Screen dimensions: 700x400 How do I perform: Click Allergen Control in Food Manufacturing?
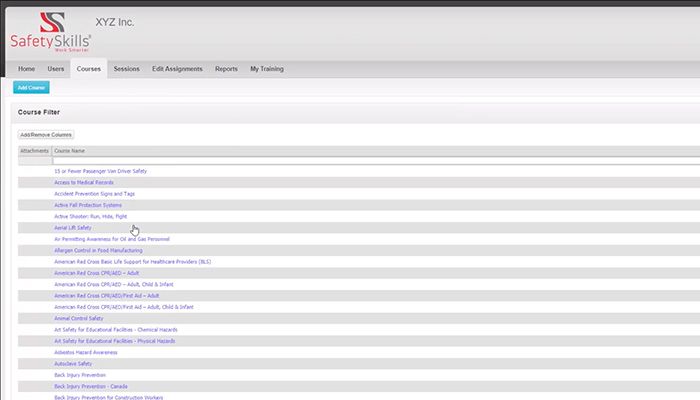(x=98, y=250)
